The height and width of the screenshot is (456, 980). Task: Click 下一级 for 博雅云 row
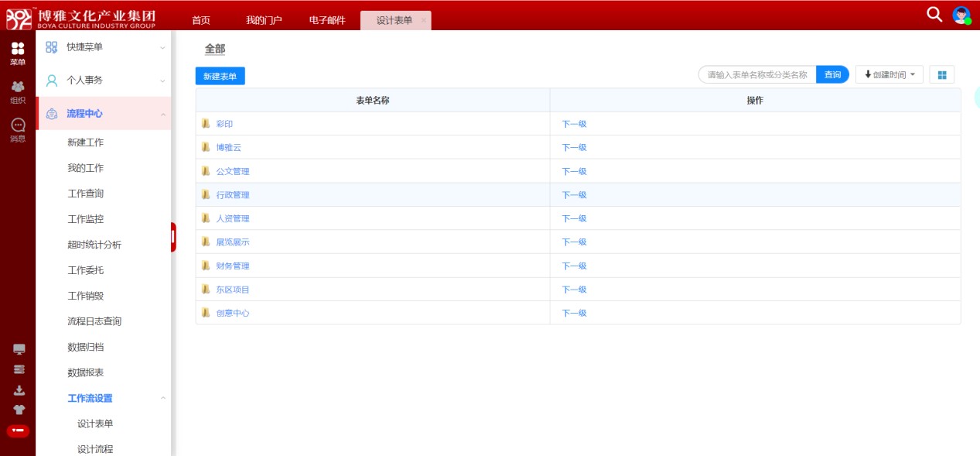click(574, 148)
